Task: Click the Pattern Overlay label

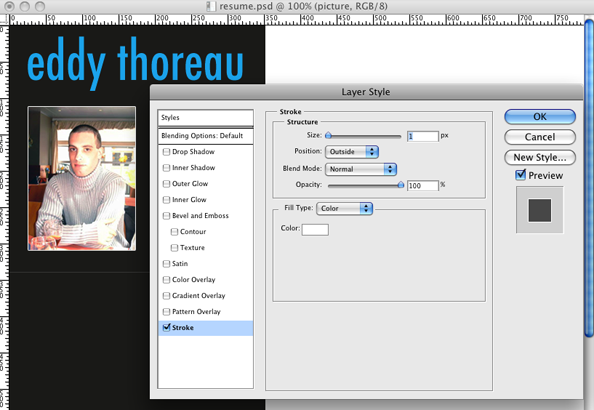Action: point(196,311)
